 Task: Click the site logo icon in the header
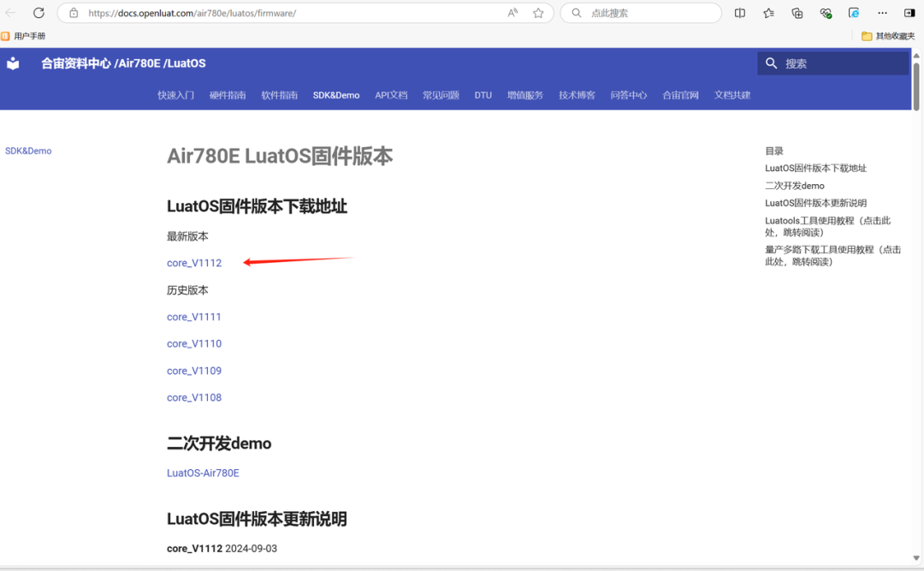(12, 62)
